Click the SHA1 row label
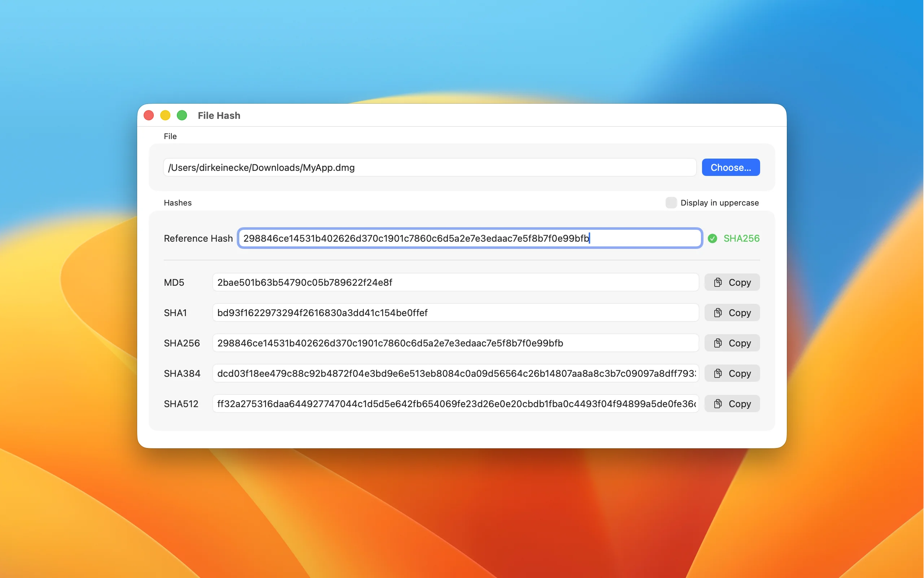Viewport: 924px width, 578px height. [175, 313]
